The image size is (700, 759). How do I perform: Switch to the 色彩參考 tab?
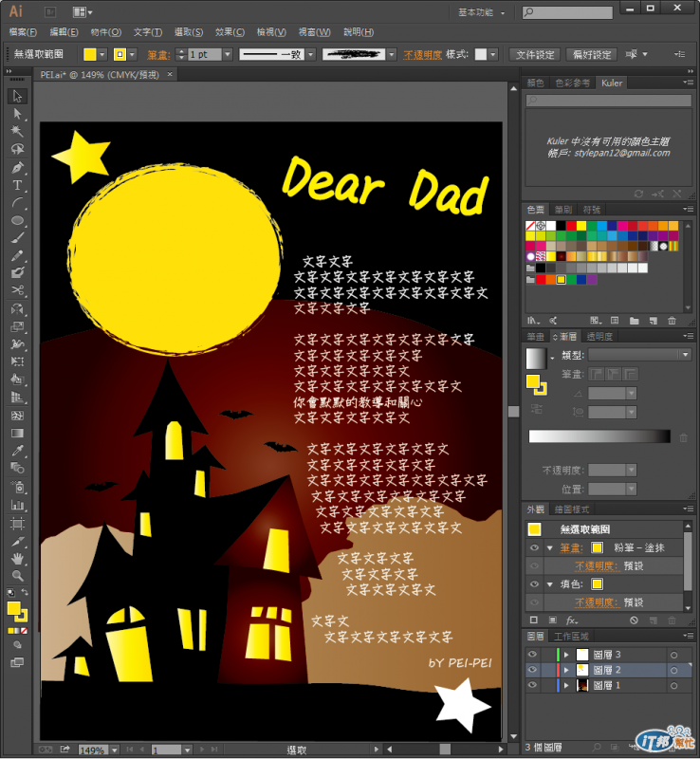click(572, 83)
